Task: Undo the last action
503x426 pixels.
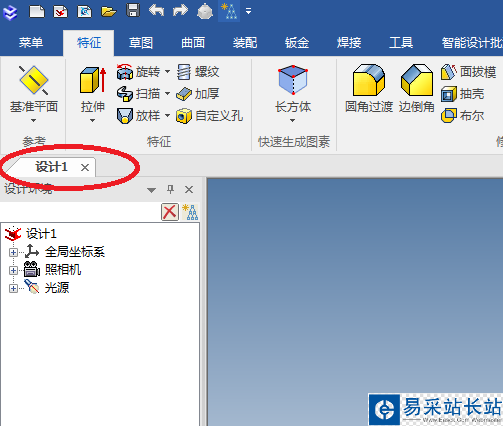Action: click(156, 10)
